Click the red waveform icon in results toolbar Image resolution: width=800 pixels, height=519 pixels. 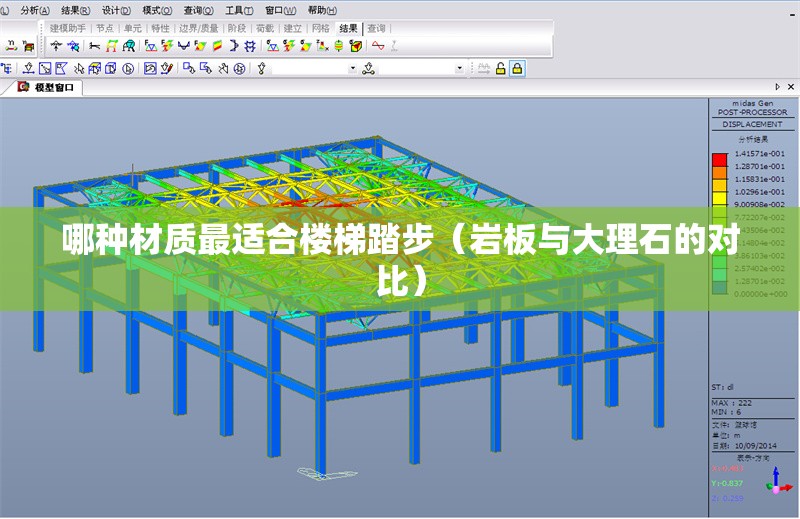pos(378,46)
